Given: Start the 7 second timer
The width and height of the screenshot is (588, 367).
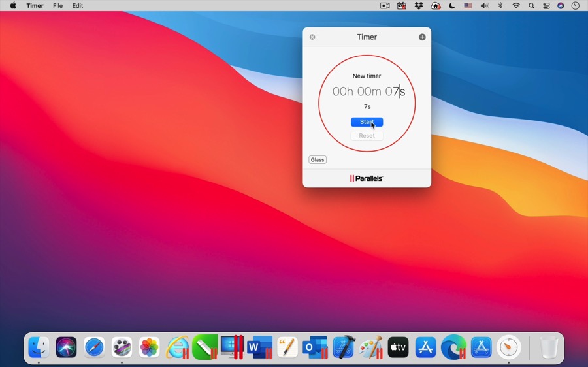Looking at the screenshot, I should coord(367,122).
